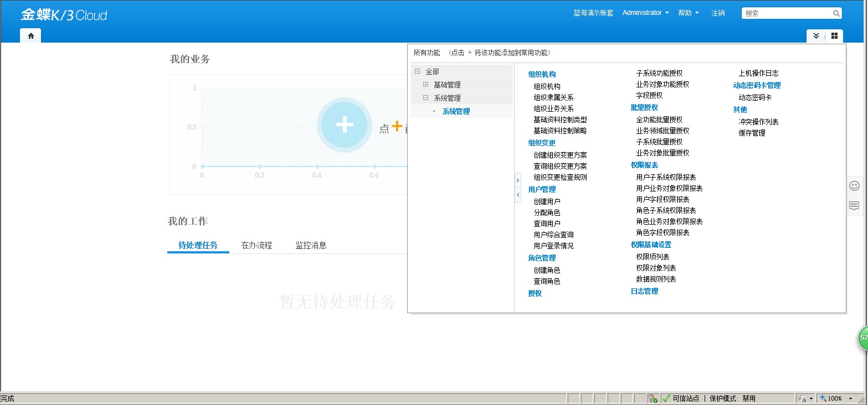
Task: Click 蓝海演示帐套 account link
Action: [x=593, y=13]
